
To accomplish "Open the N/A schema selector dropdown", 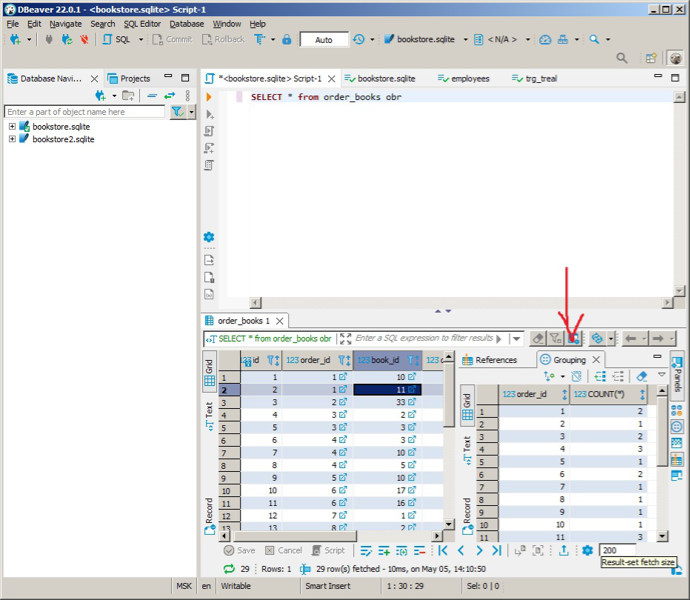I will pyautogui.click(x=528, y=40).
